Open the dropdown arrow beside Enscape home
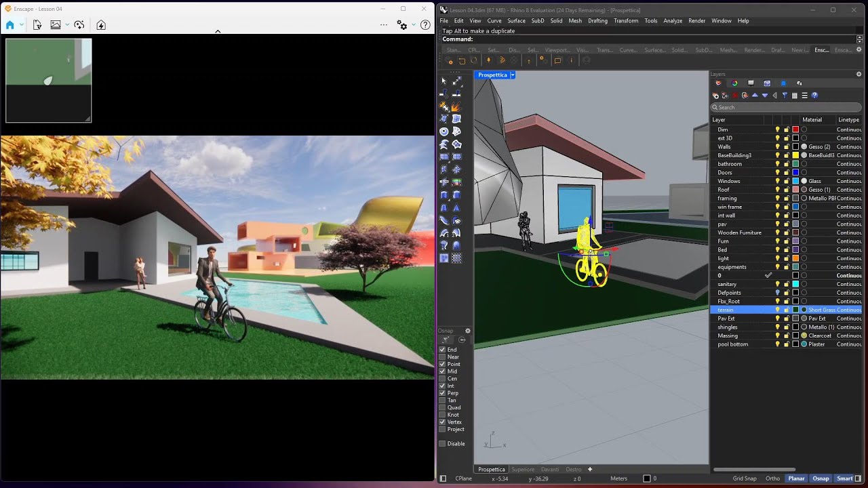The width and height of the screenshot is (868, 488). pyautogui.click(x=22, y=25)
